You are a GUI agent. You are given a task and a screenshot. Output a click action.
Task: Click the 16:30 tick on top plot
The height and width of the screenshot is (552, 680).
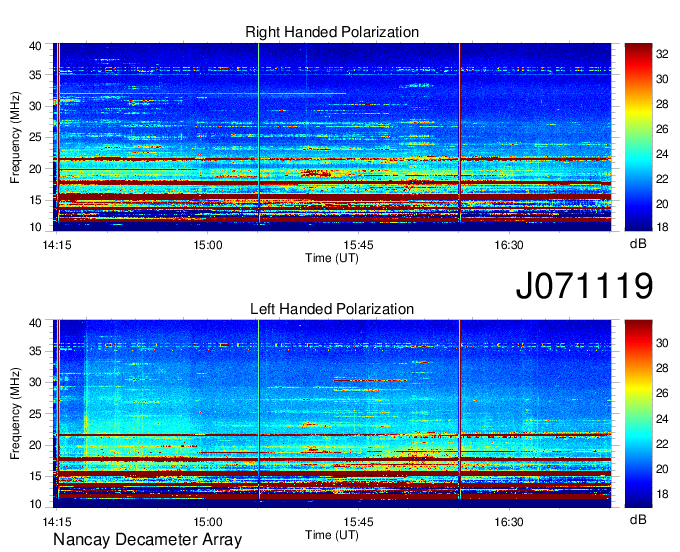click(509, 245)
